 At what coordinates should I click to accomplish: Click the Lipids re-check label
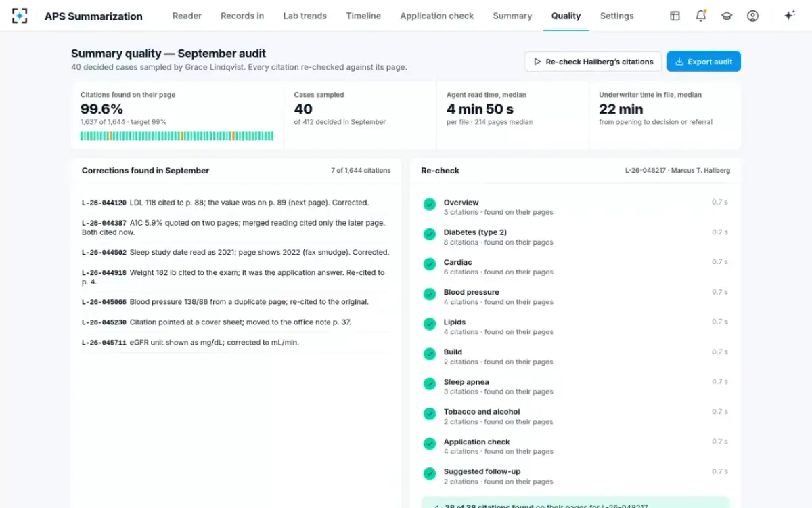(455, 322)
